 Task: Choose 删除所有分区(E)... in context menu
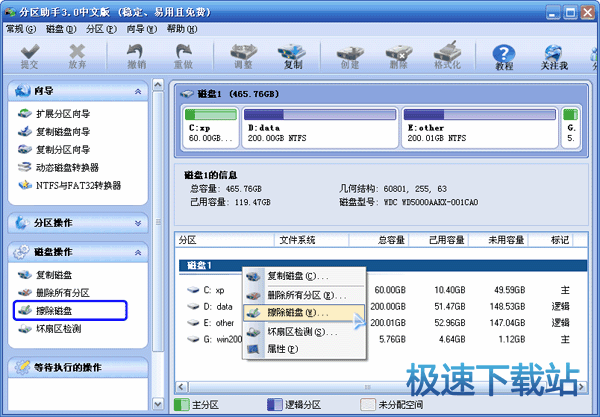[x=304, y=295]
